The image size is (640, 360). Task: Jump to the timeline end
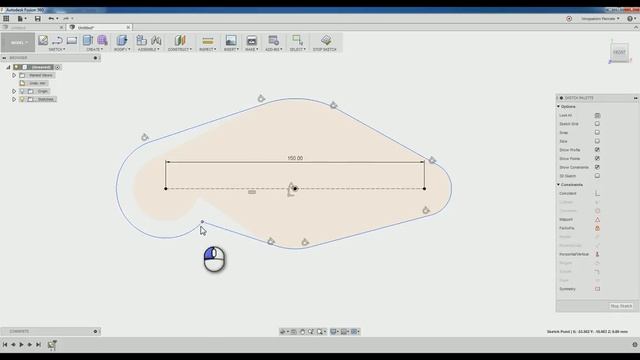coord(38,345)
